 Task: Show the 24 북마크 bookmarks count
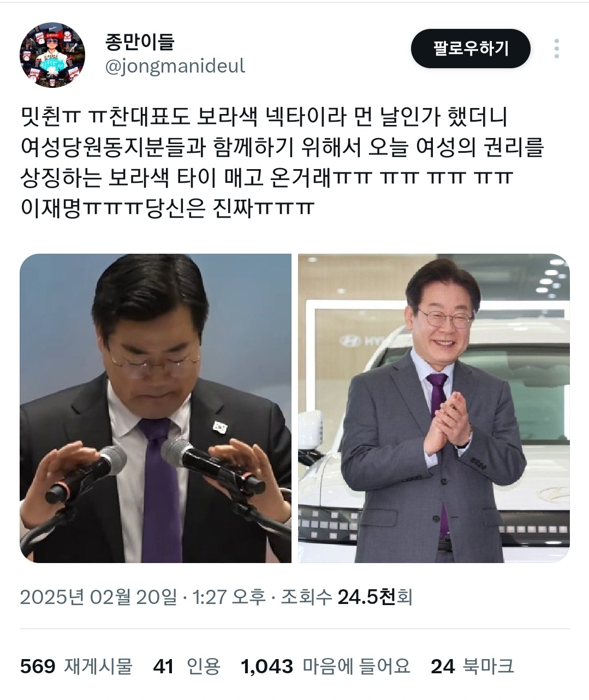point(472,666)
